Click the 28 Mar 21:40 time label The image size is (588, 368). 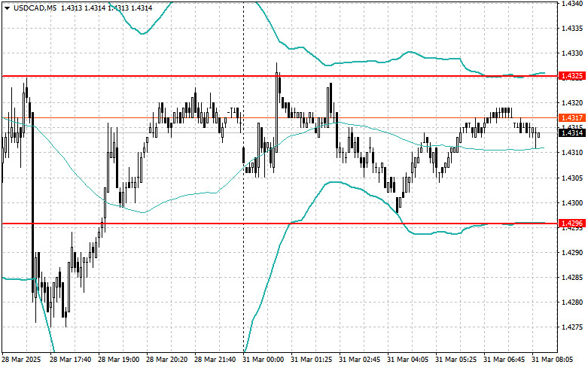click(215, 360)
